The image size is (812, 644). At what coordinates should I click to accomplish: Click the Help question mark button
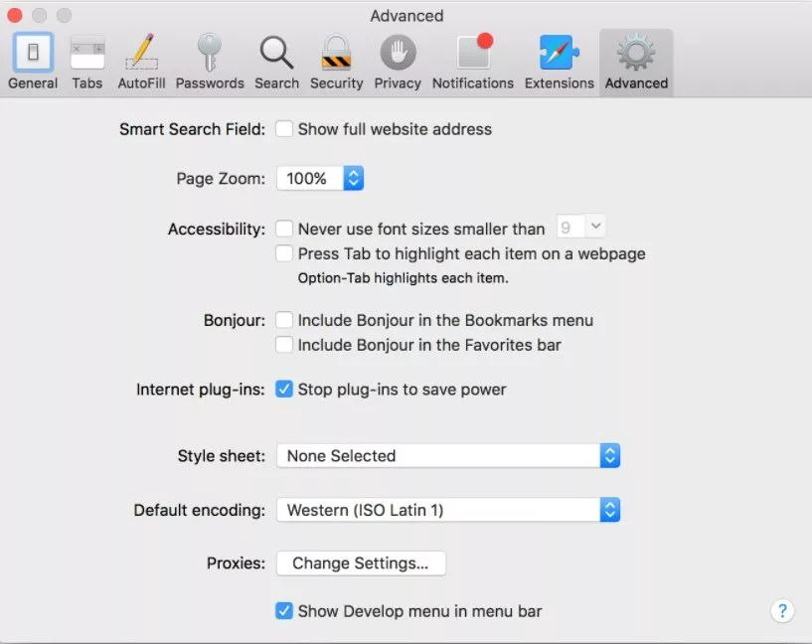point(782,611)
